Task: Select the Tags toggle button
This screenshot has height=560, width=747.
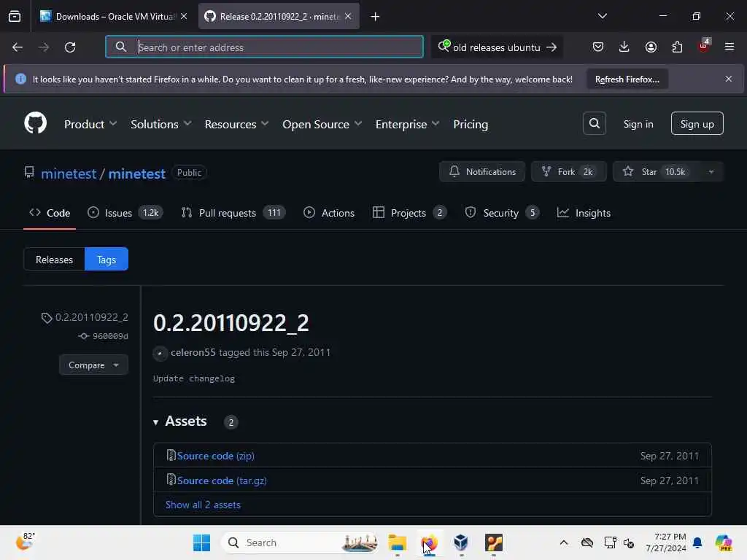Action: [x=107, y=260]
